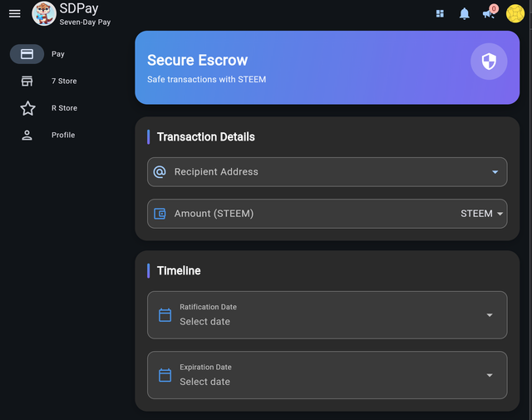This screenshot has width=532, height=420.
Task: Open the notifications bell
Action: pos(465,13)
